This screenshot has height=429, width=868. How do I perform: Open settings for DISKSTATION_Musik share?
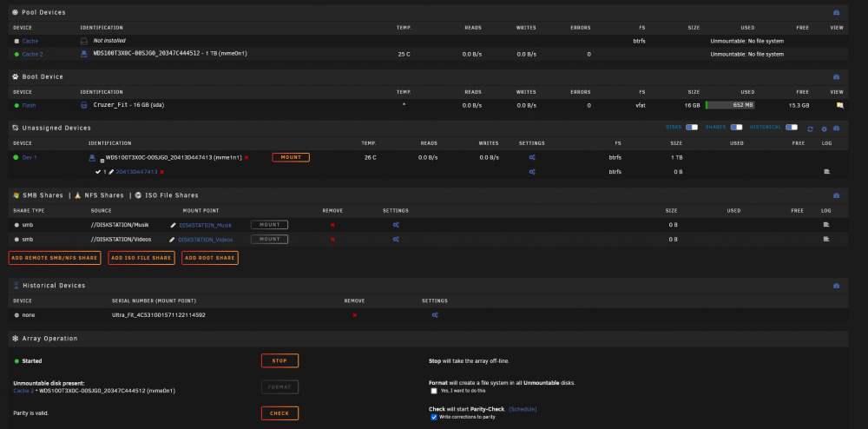click(396, 225)
